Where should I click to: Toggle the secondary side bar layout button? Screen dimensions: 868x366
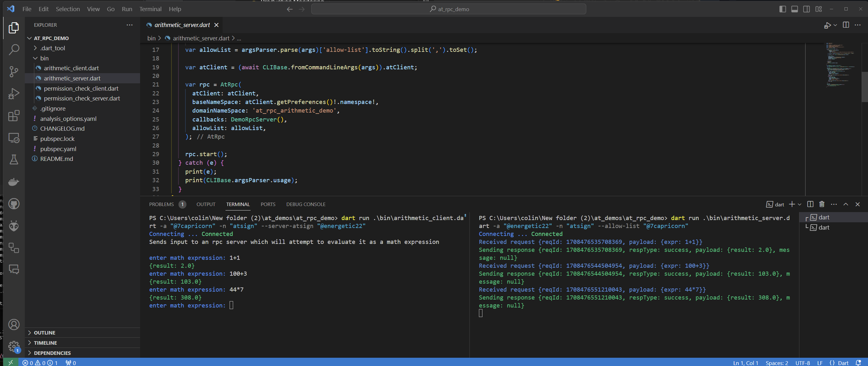coord(806,9)
